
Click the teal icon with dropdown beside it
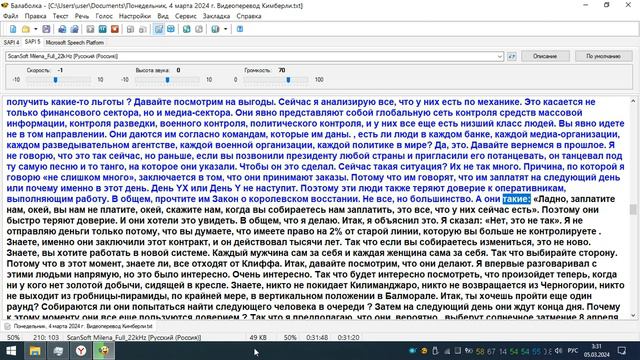pyautogui.click(x=215, y=29)
